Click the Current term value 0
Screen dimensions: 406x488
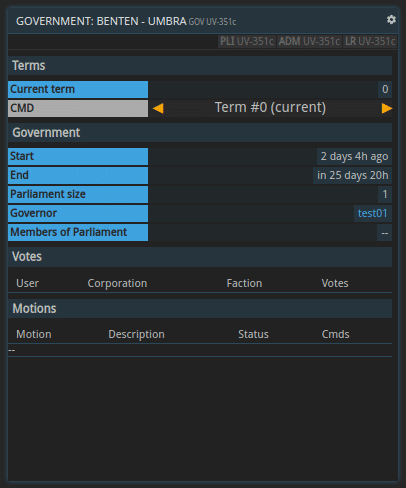point(385,89)
